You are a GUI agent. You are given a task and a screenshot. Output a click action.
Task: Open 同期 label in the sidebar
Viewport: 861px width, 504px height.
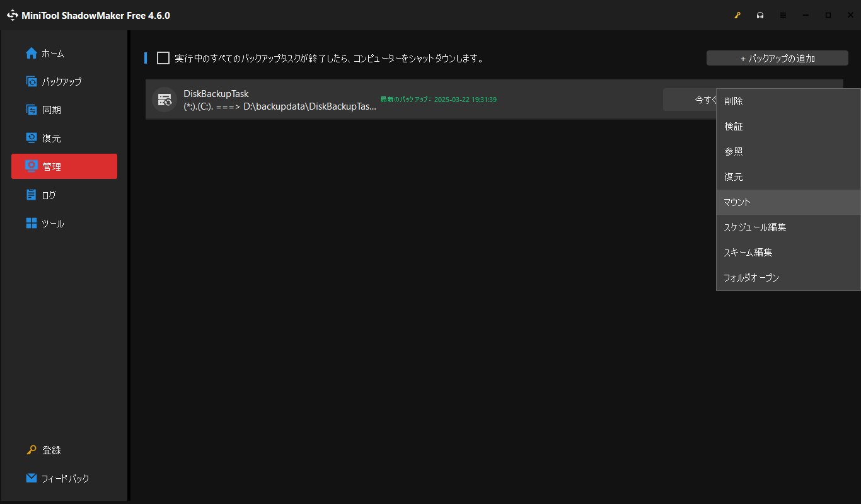tap(52, 110)
